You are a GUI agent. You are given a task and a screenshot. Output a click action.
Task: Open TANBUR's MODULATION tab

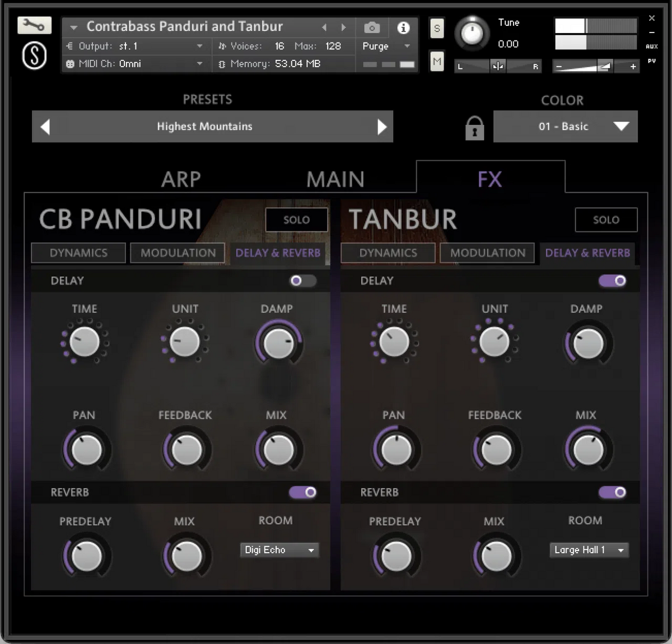tap(487, 253)
